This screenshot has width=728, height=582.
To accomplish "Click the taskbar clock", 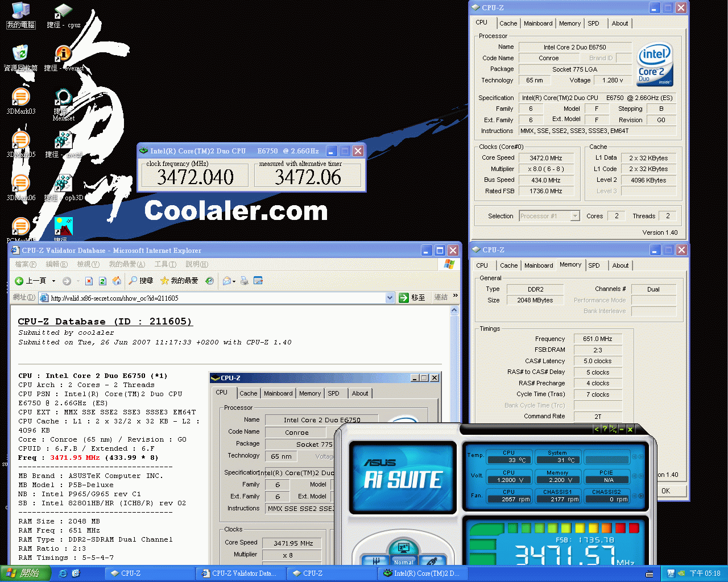I will pos(705,573).
